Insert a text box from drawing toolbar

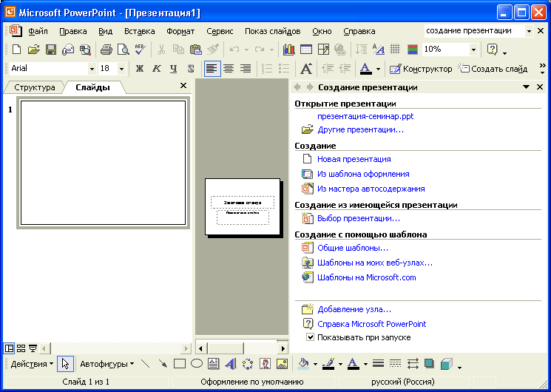click(213, 364)
